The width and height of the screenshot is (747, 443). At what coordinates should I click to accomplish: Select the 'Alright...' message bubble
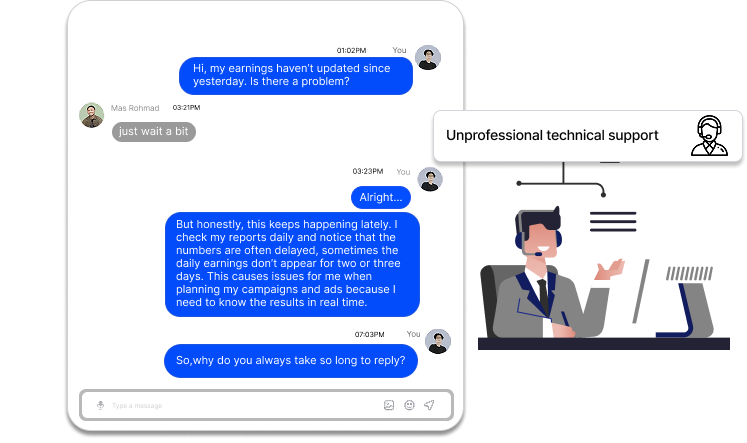point(381,197)
